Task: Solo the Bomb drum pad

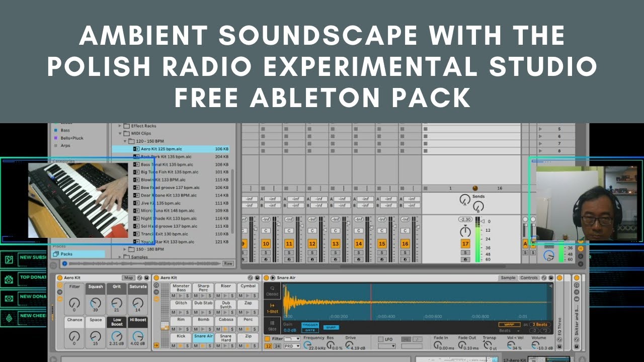Action: pos(210,329)
